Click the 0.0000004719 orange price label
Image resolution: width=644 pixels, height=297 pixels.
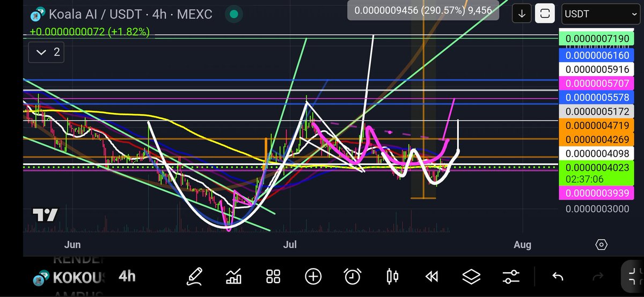click(597, 125)
